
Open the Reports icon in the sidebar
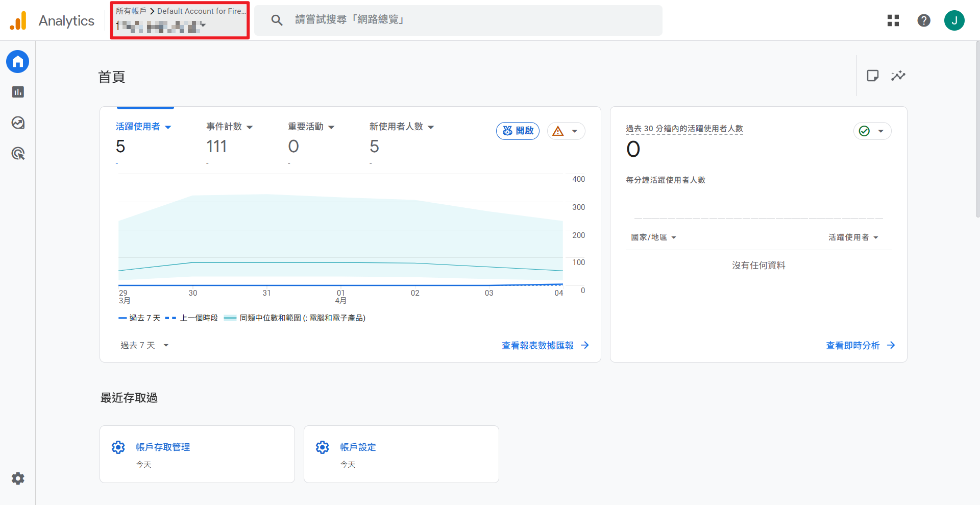[x=17, y=92]
